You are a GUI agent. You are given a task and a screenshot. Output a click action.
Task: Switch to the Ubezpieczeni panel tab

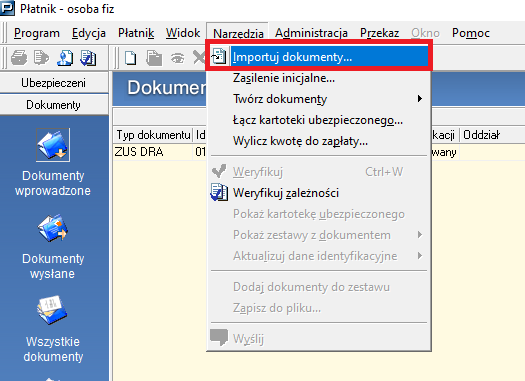[54, 83]
